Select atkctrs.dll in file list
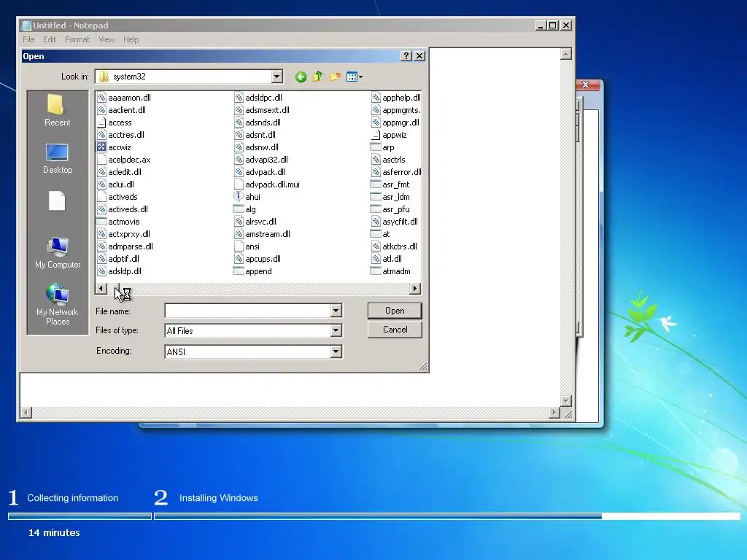747x560 pixels. click(395, 246)
